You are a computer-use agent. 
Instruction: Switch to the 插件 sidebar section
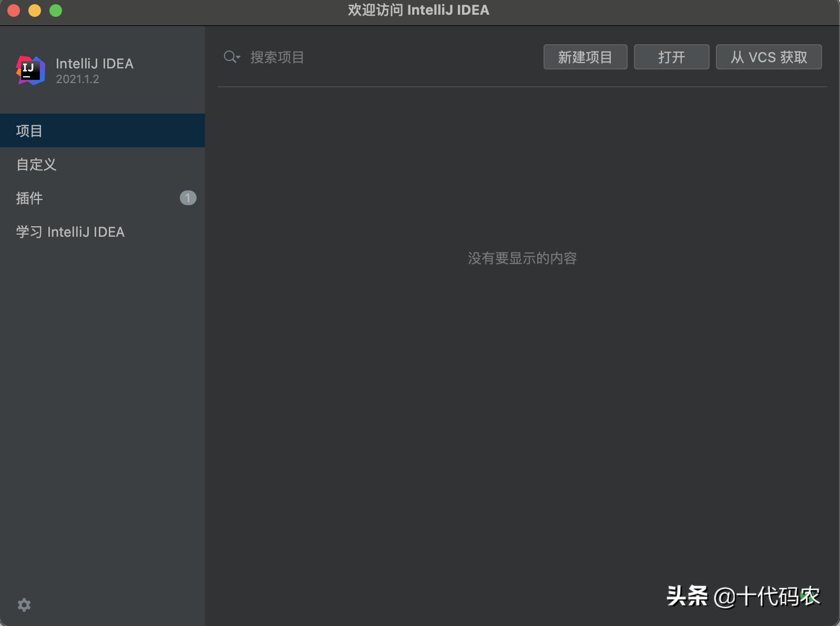[x=103, y=198]
